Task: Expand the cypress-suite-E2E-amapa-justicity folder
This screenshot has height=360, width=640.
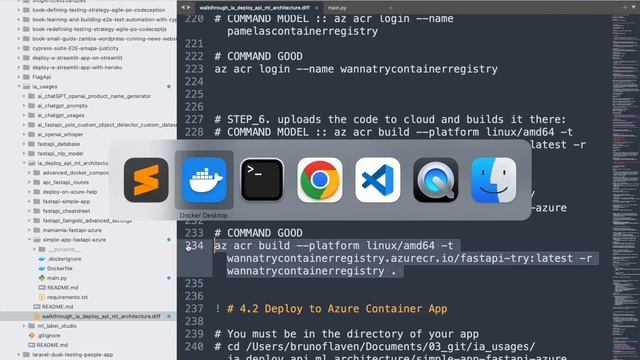Action: (19, 48)
